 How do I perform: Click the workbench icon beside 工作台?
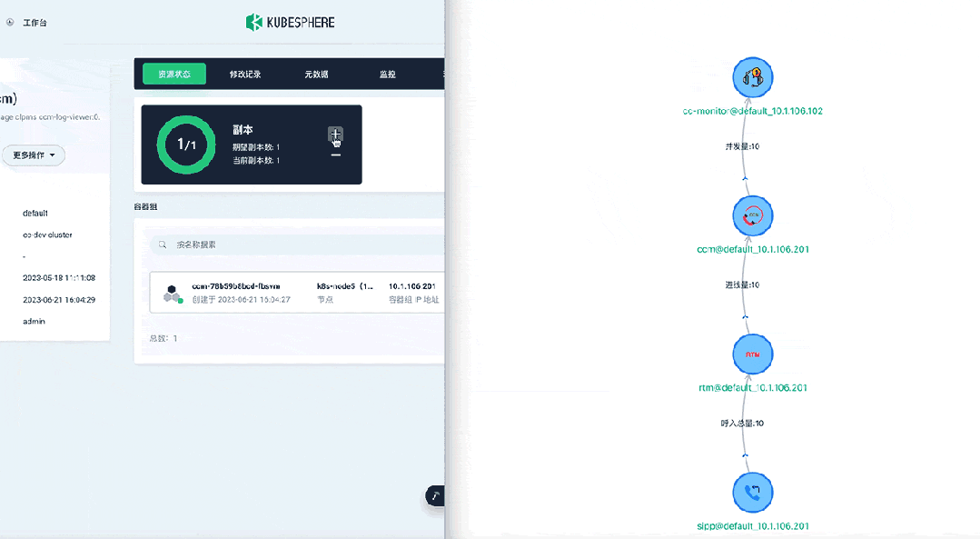(10, 22)
